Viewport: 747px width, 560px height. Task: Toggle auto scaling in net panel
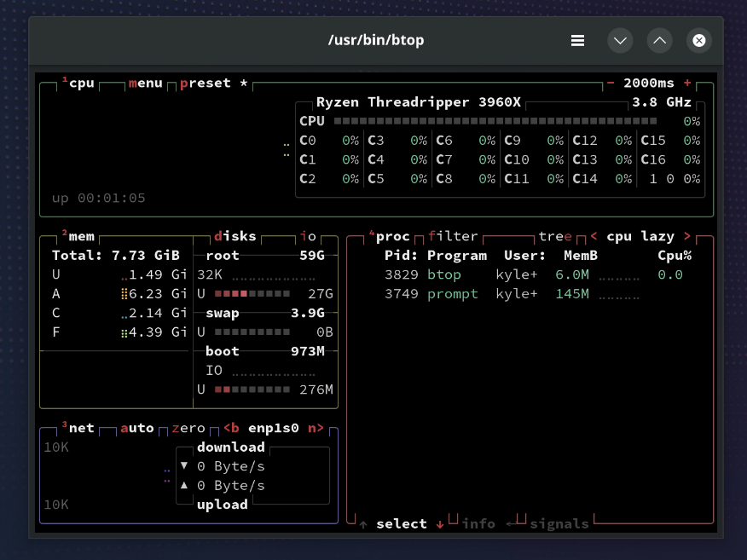[136, 428]
